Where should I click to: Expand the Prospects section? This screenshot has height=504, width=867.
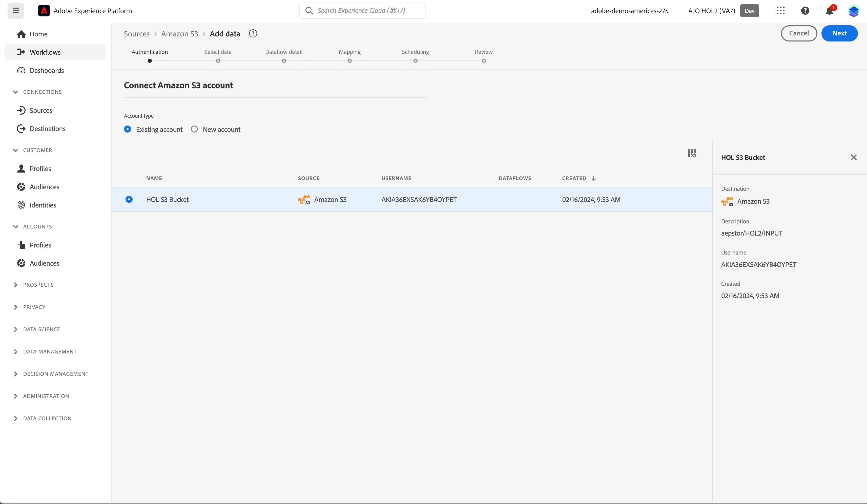click(15, 285)
